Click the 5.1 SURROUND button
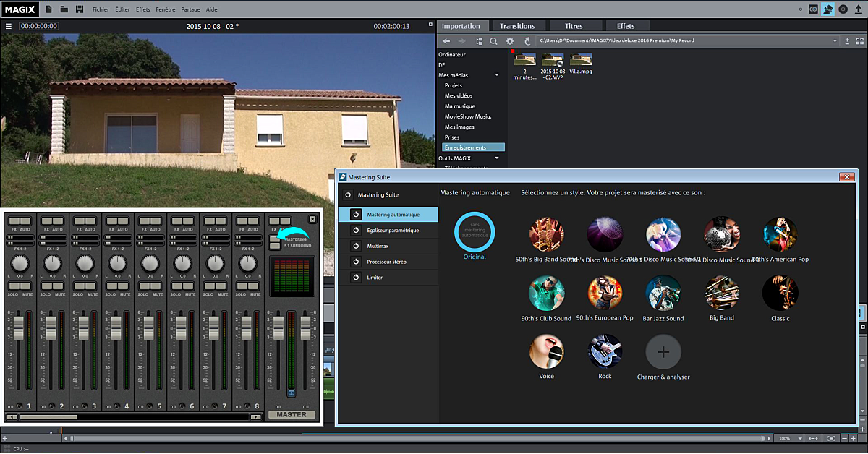Screen dimensions: 868x454 click(x=275, y=246)
